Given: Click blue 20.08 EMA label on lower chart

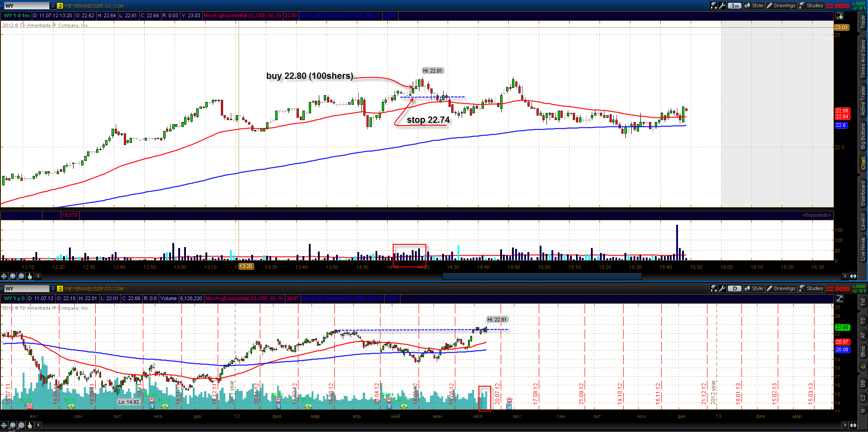Looking at the screenshot, I should coord(842,350).
